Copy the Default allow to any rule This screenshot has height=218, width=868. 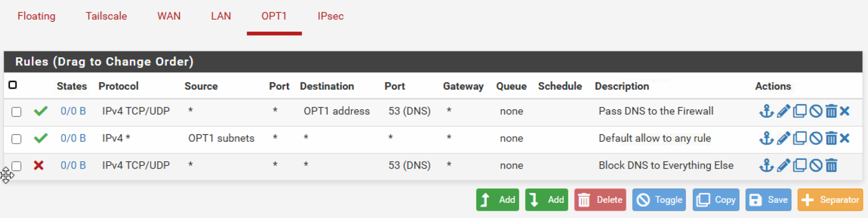(x=800, y=138)
